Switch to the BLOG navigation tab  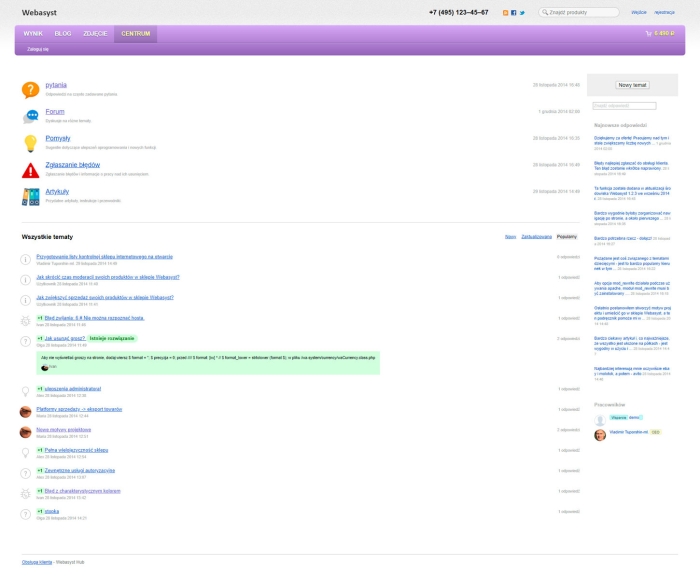[x=63, y=33]
